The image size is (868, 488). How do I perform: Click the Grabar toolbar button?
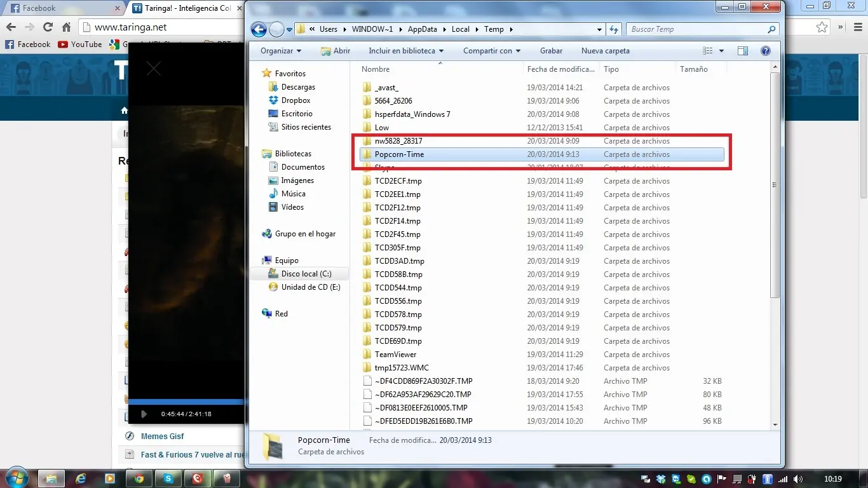click(x=551, y=51)
